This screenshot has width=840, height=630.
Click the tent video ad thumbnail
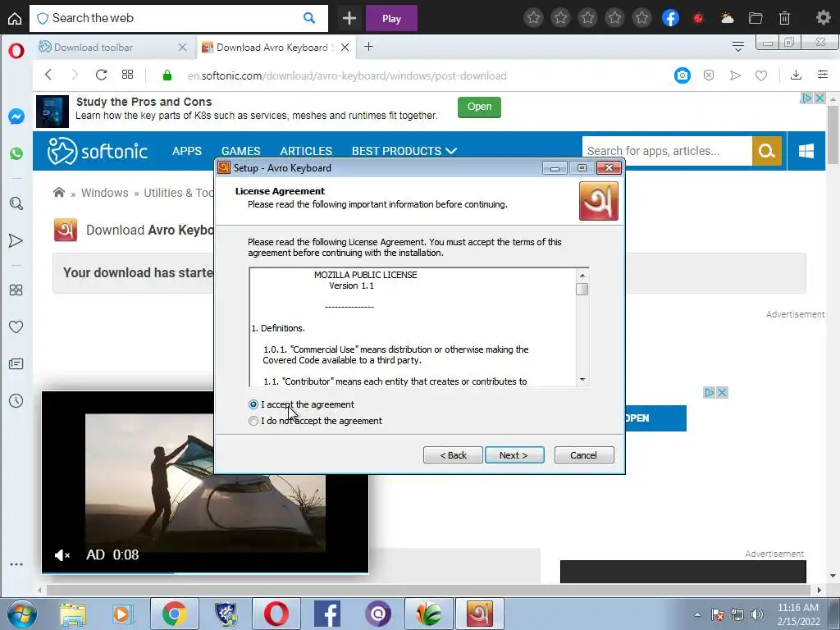point(205,482)
